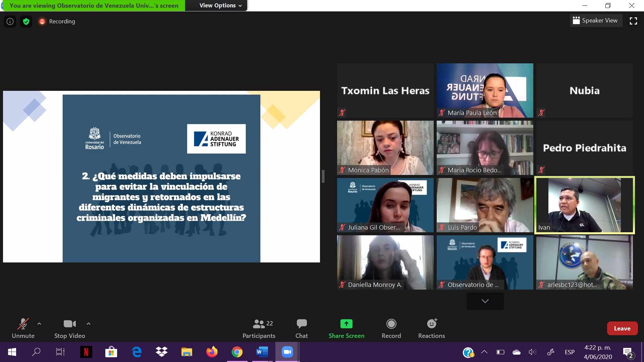Enter full screen mode
644x362 pixels.
(633, 21)
